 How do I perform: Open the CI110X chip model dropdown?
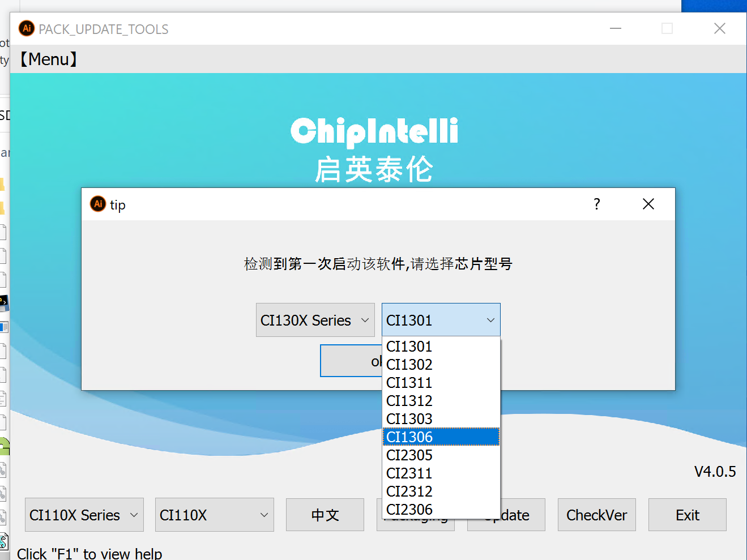[x=214, y=515]
